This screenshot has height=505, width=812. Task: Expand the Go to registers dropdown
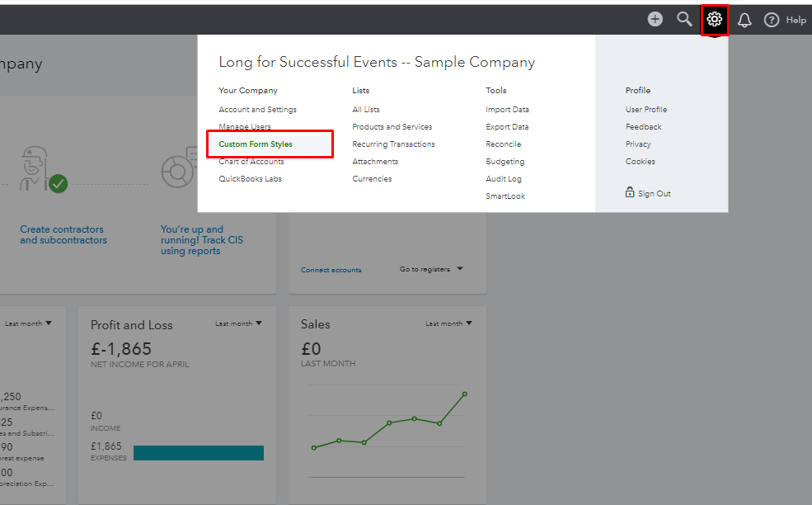click(431, 269)
